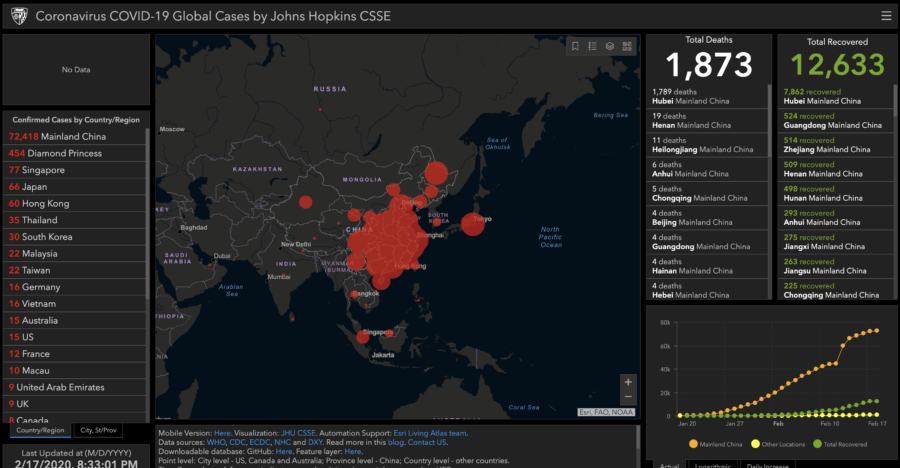
Task: Select the 12 France row
Action: coord(76,354)
